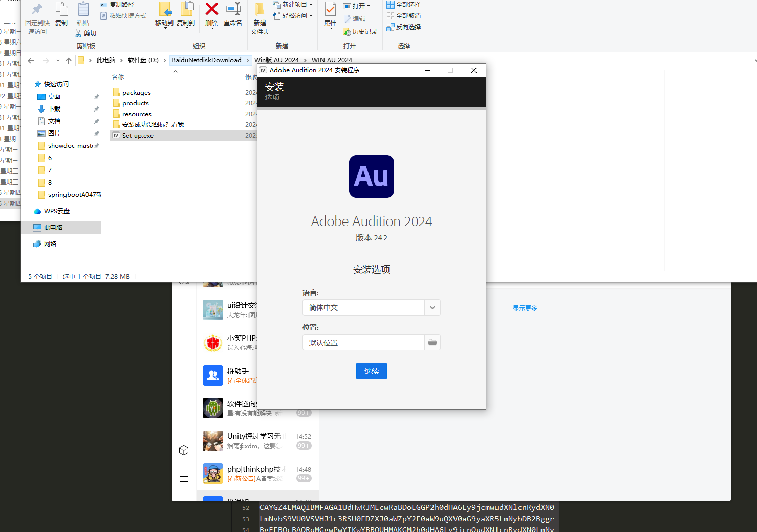
Task: Click Cut (剪切) in Explorer ribbon
Action: point(86,33)
